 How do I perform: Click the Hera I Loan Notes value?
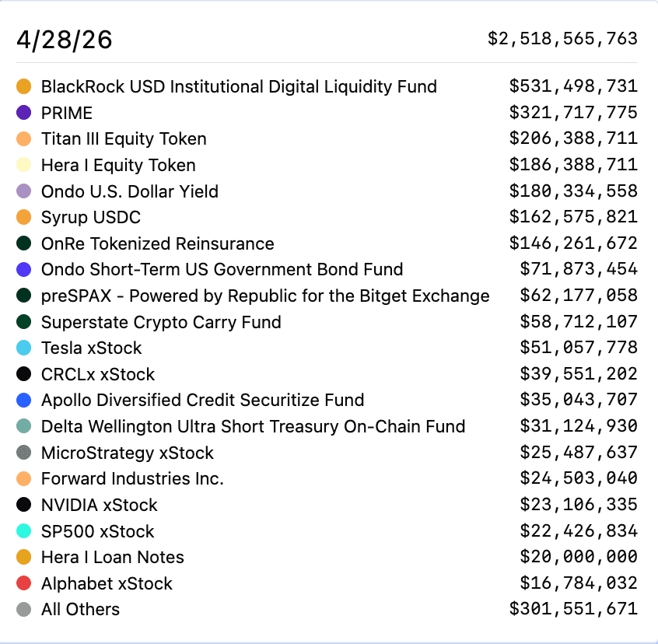click(x=579, y=557)
